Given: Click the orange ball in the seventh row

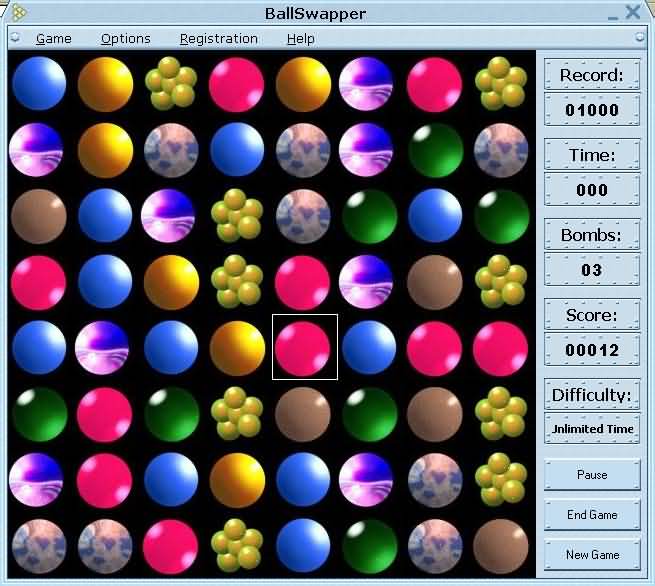Looking at the screenshot, I should pos(237,480).
